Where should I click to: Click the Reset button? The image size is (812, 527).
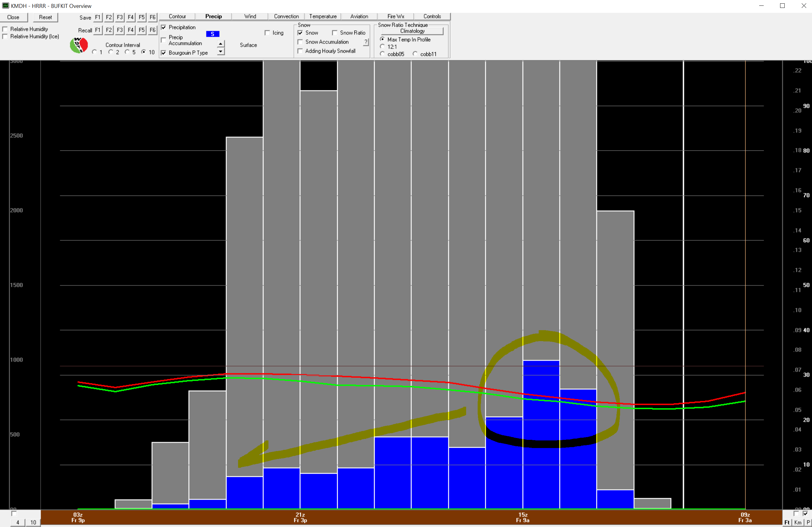click(45, 17)
